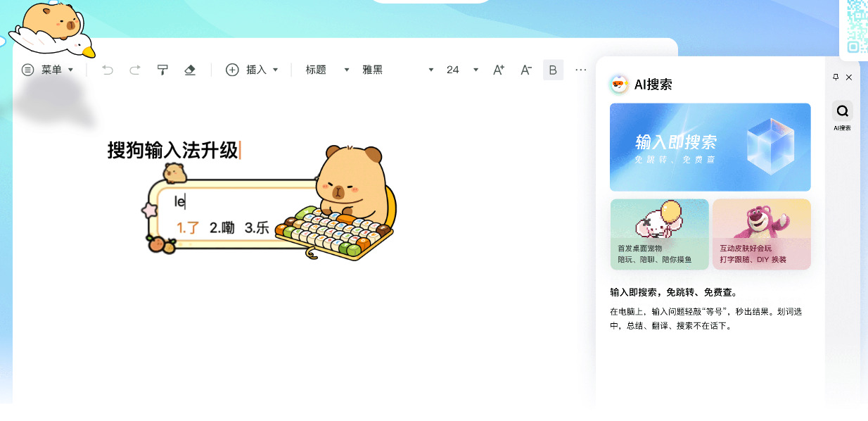Open the 标题 style dropdown
Screen dimensions: 868x421
pos(328,70)
